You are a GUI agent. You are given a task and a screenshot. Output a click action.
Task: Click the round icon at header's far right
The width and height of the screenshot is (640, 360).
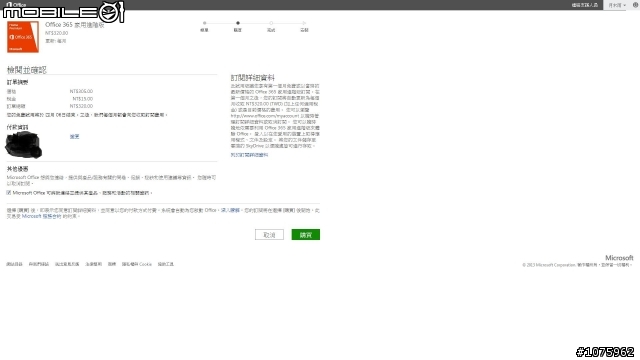pos(635,5)
